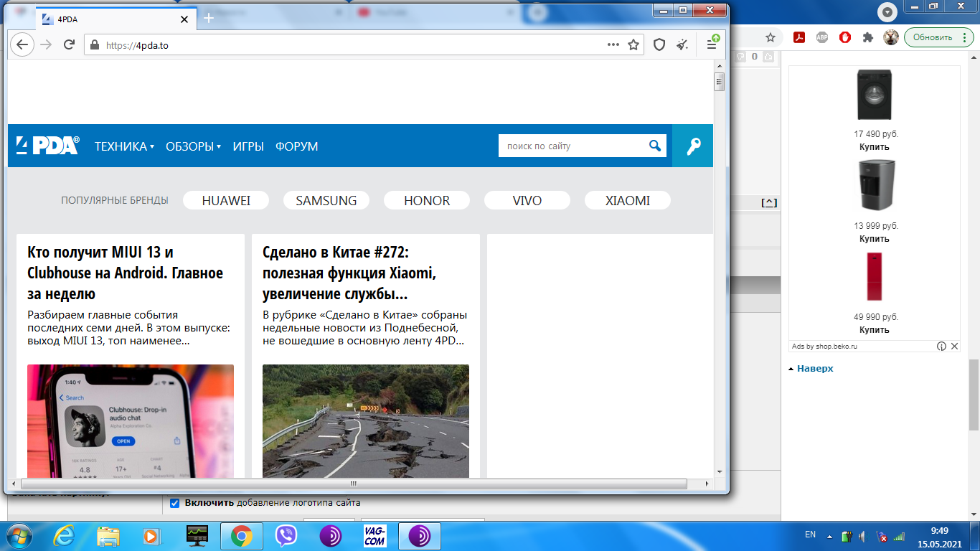Select the SAMSUNG brand button

326,201
